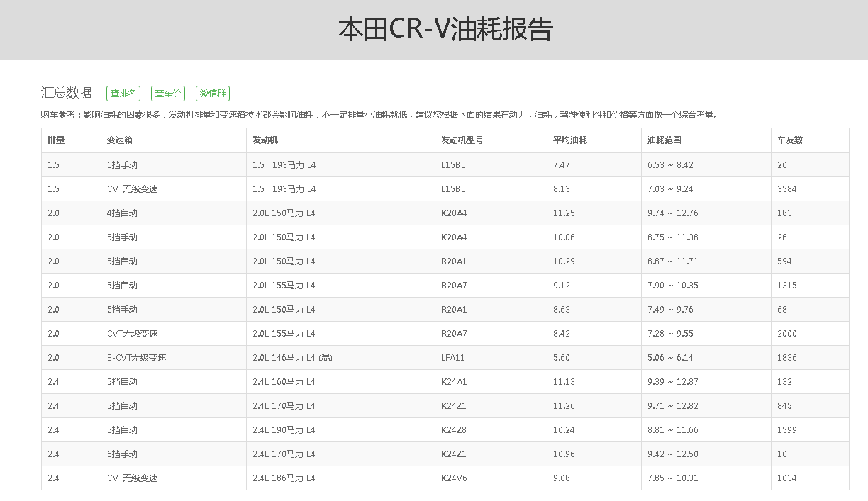This screenshot has width=868, height=501.
Task: Click the 查车价 button
Action: point(168,94)
